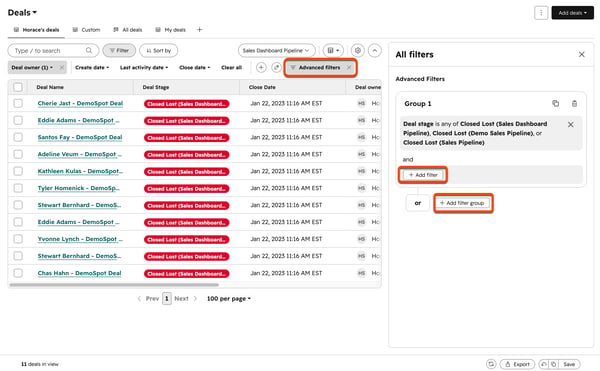Duplicate Group 1 with the copy icon
600x371 pixels.
pyautogui.click(x=555, y=103)
